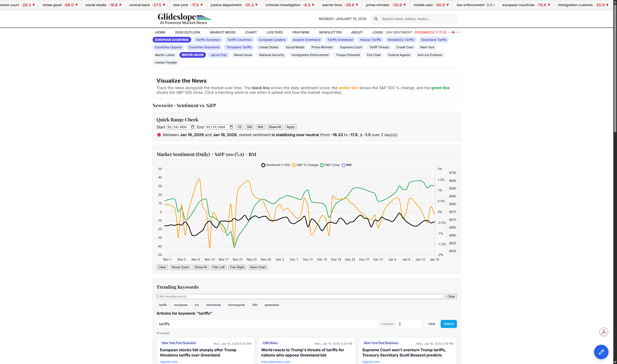Select the 30d quick range
Viewport: 617px width, 364px height.
coord(249,127)
